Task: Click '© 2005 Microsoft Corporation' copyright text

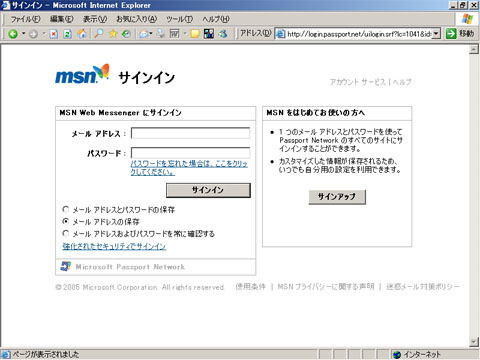Action: pyautogui.click(x=140, y=287)
